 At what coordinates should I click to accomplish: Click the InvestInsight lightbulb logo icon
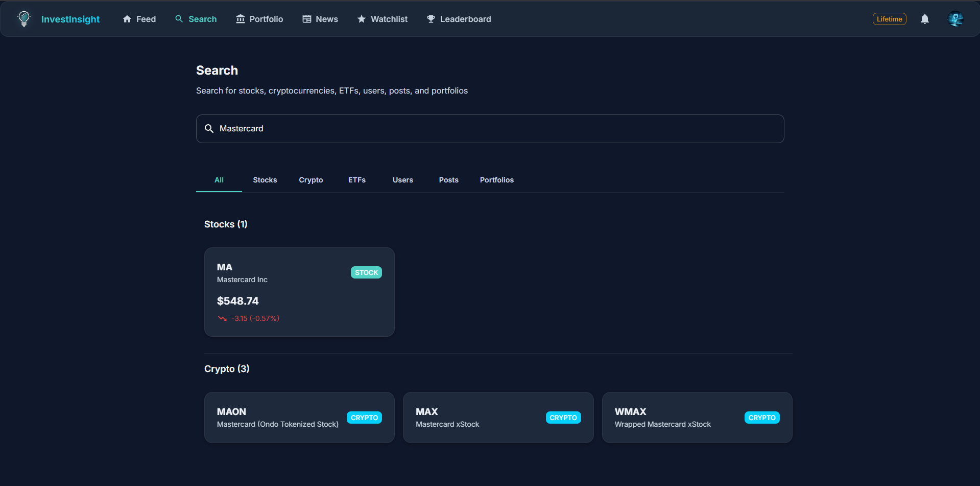pos(23,19)
